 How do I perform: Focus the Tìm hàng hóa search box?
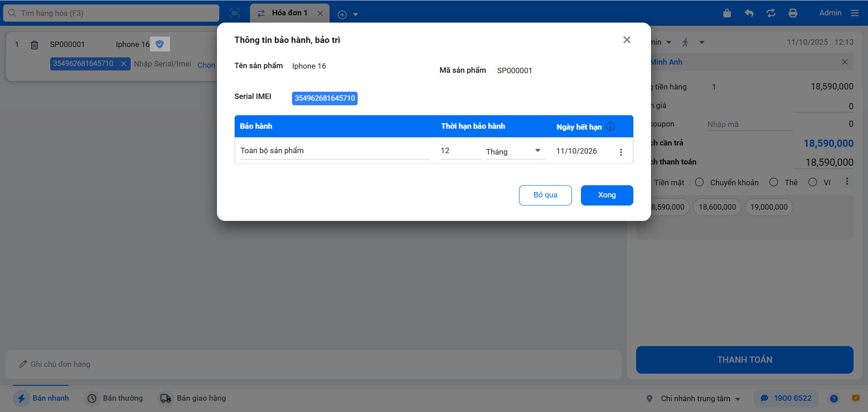[x=111, y=13]
